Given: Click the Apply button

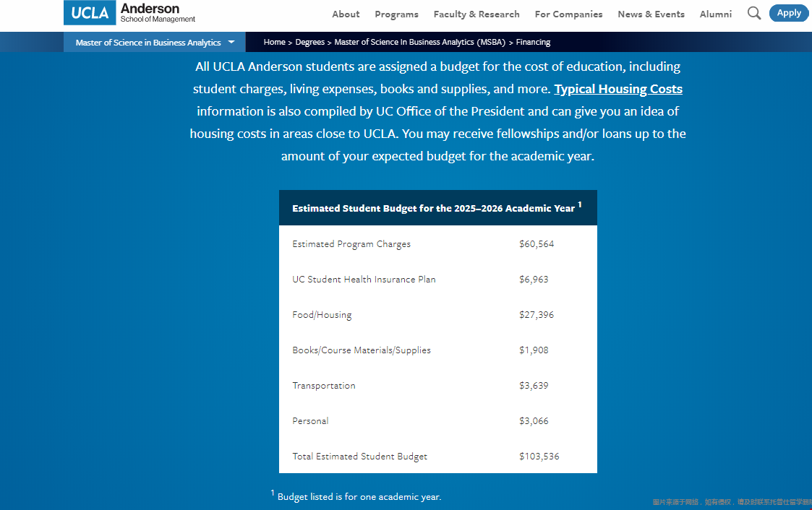Looking at the screenshot, I should click(789, 13).
